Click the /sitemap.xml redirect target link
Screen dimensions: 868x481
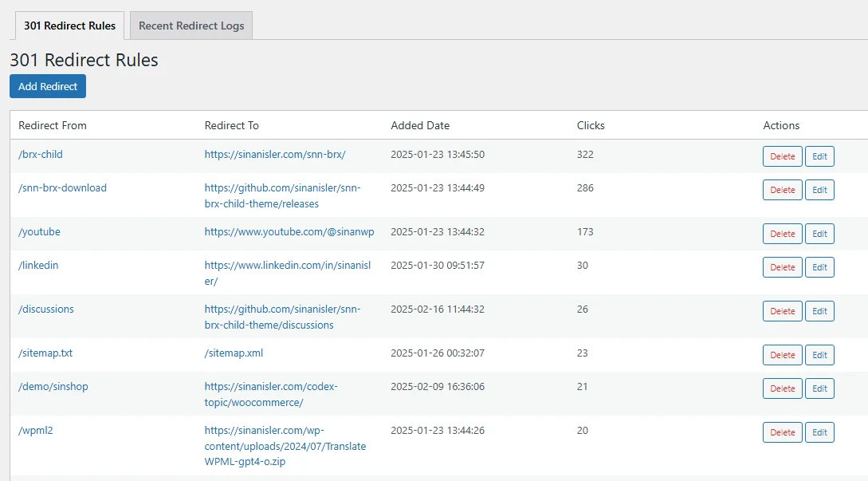point(234,353)
